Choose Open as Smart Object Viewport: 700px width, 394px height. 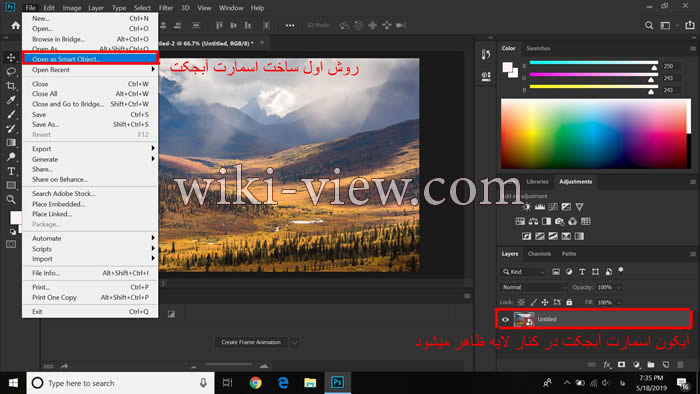tap(90, 58)
